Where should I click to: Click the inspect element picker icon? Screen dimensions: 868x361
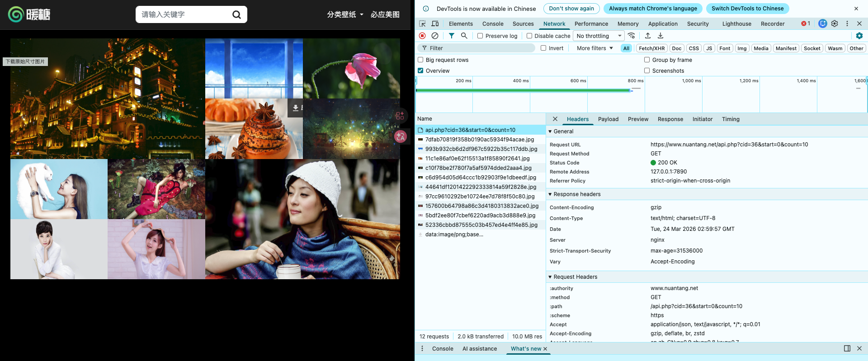click(x=422, y=23)
